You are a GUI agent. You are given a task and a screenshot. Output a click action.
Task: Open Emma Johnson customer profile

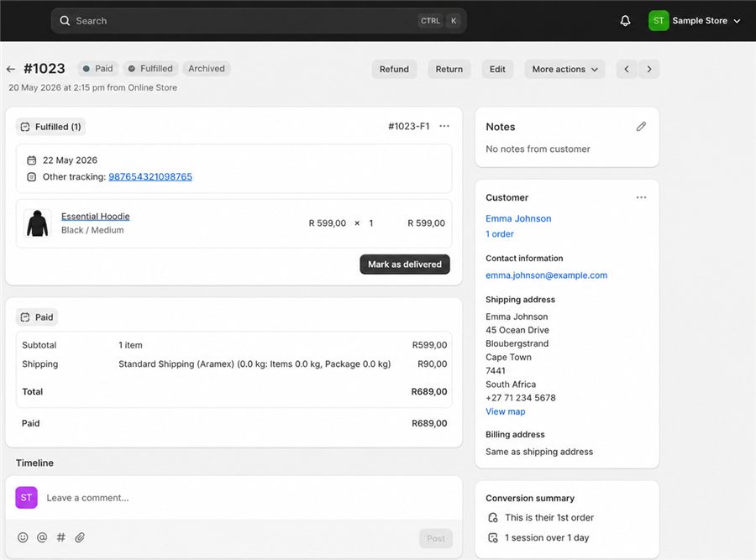coord(518,218)
